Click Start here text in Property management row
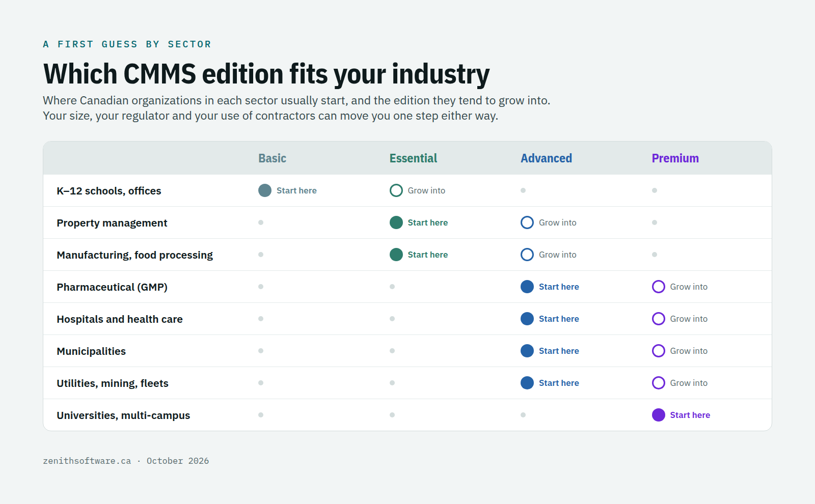Image resolution: width=815 pixels, height=504 pixels. 428,222
